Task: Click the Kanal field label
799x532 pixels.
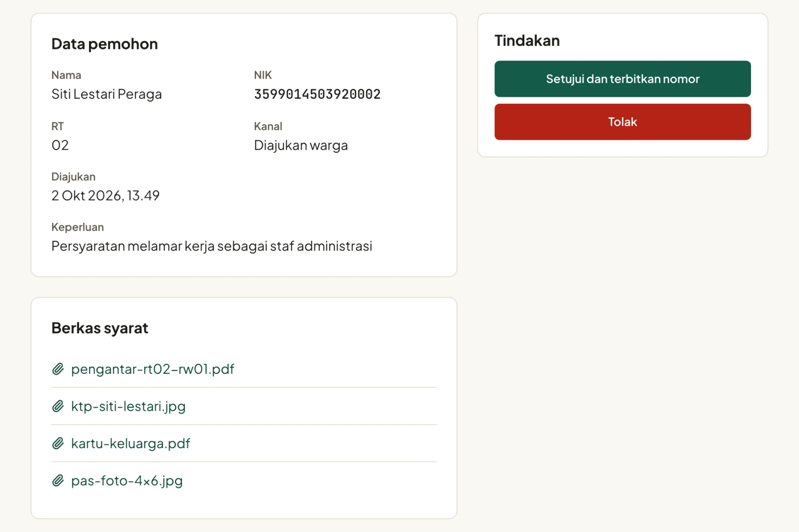Action: (268, 126)
